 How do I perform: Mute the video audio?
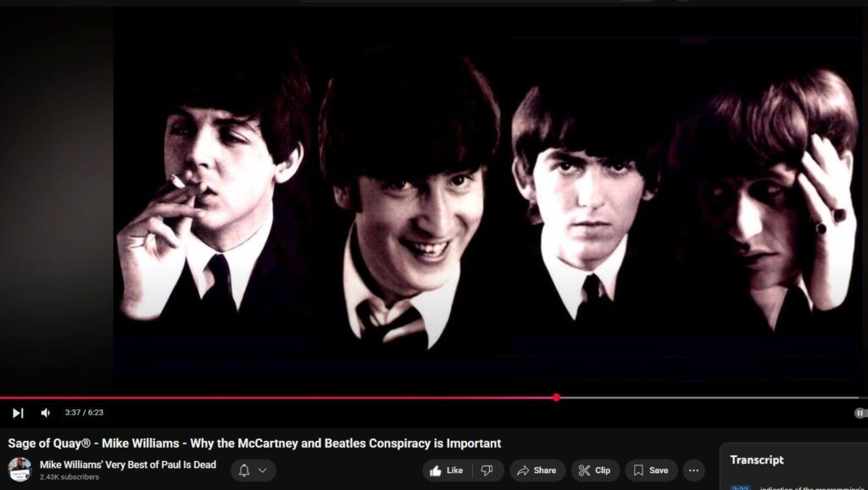pos(44,411)
